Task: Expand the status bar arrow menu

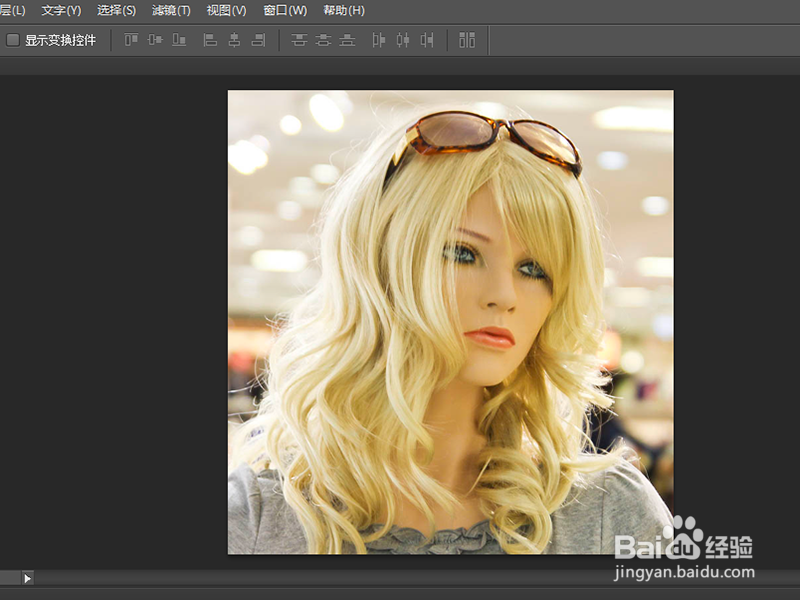Action: point(28,578)
